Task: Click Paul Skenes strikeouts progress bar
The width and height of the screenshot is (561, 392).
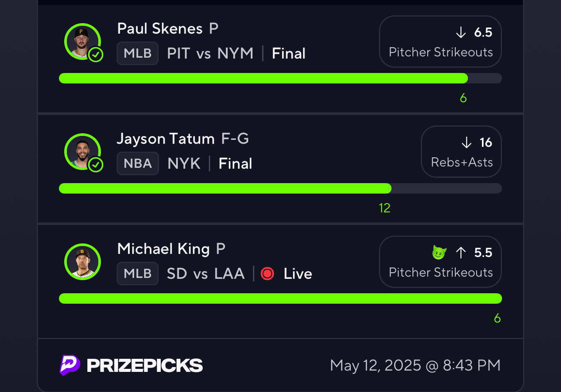Action: [280, 78]
